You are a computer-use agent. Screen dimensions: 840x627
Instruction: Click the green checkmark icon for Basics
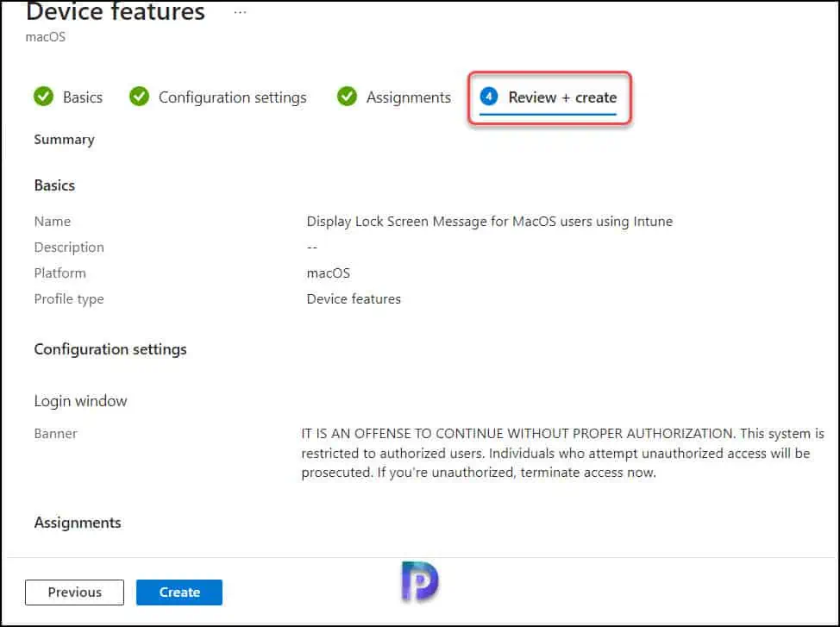pyautogui.click(x=43, y=97)
